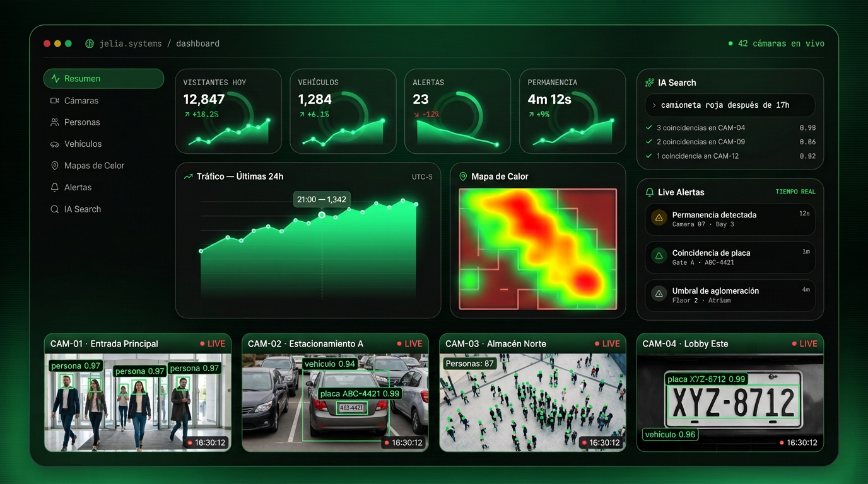Screen dimensions: 868x484
Task: Click triangle icon for Umbral de aglomeración
Action: [659, 294]
